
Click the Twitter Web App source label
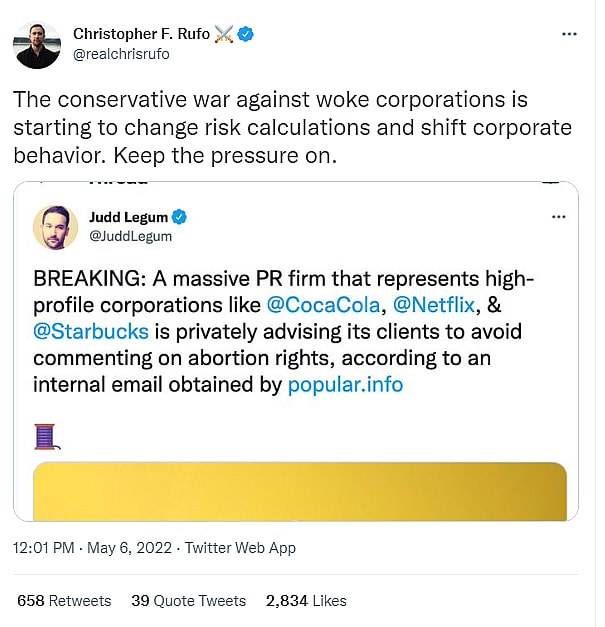(x=240, y=548)
